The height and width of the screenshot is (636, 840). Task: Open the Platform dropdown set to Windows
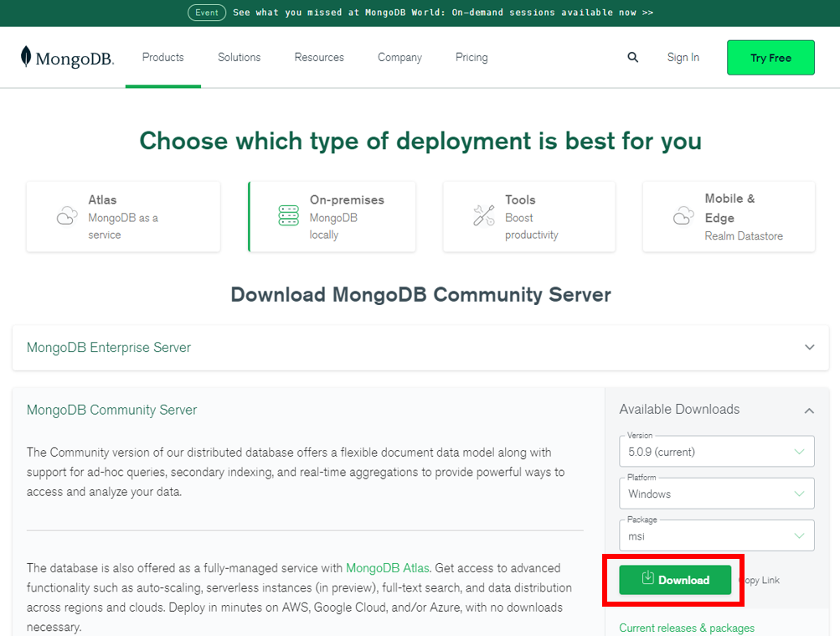[717, 494]
